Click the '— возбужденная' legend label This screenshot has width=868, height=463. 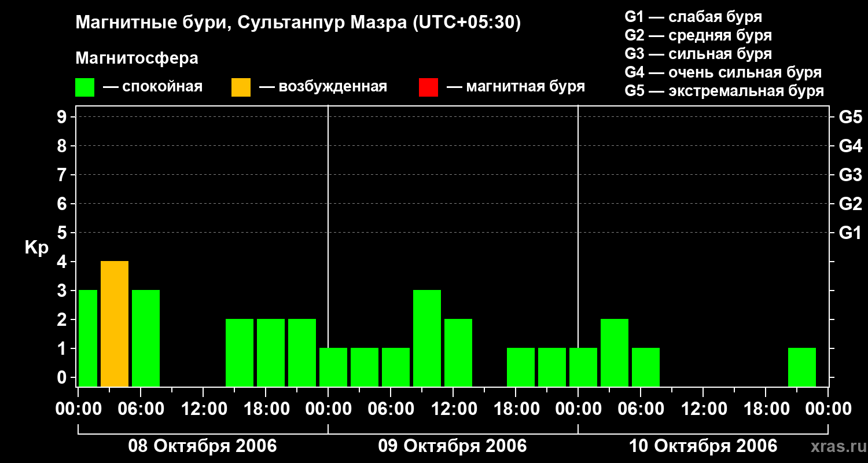tap(323, 87)
